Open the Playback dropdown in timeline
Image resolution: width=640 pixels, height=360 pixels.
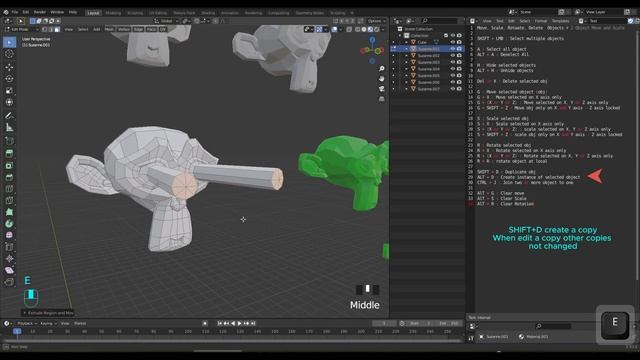point(27,323)
